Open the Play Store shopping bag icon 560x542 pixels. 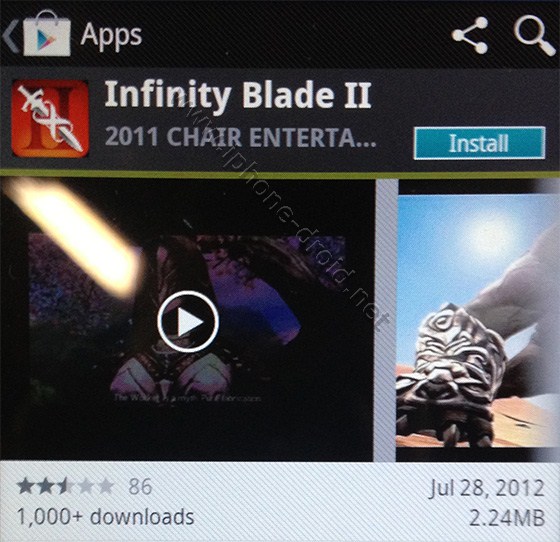tap(47, 33)
